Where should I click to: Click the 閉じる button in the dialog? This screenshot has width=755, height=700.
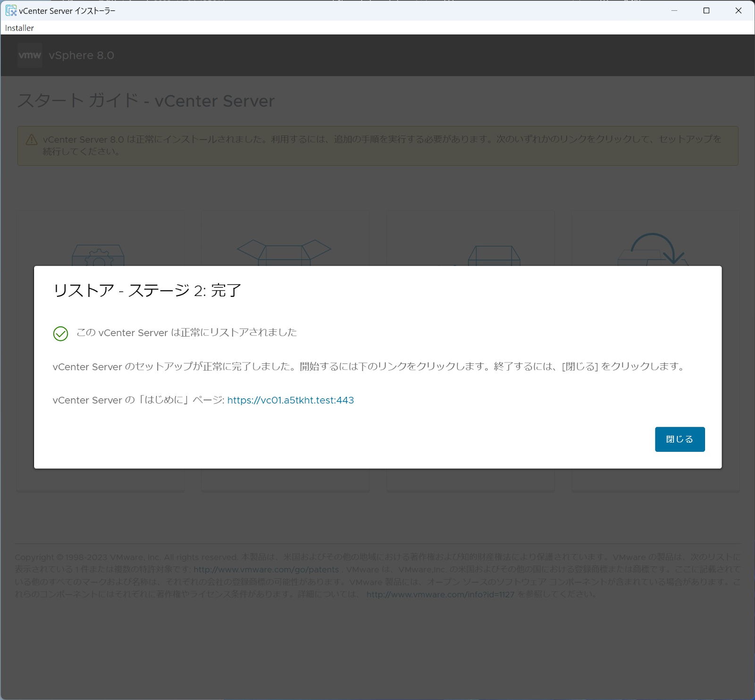[679, 439]
